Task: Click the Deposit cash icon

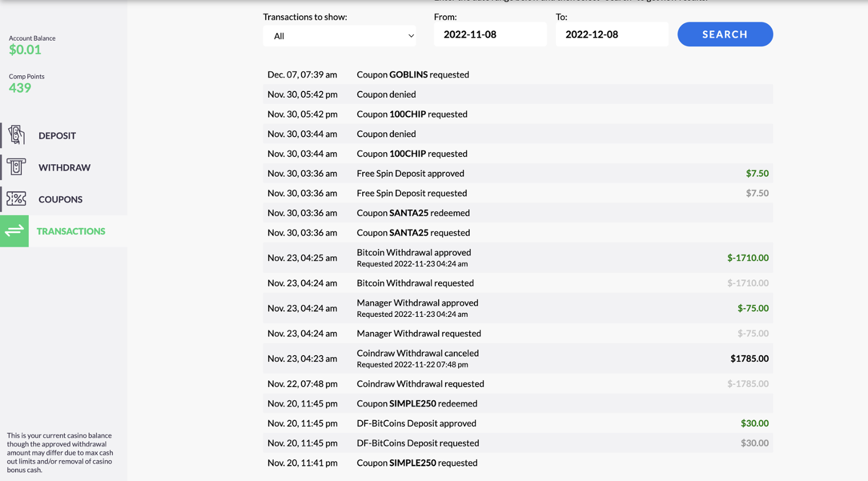Action: click(x=16, y=135)
